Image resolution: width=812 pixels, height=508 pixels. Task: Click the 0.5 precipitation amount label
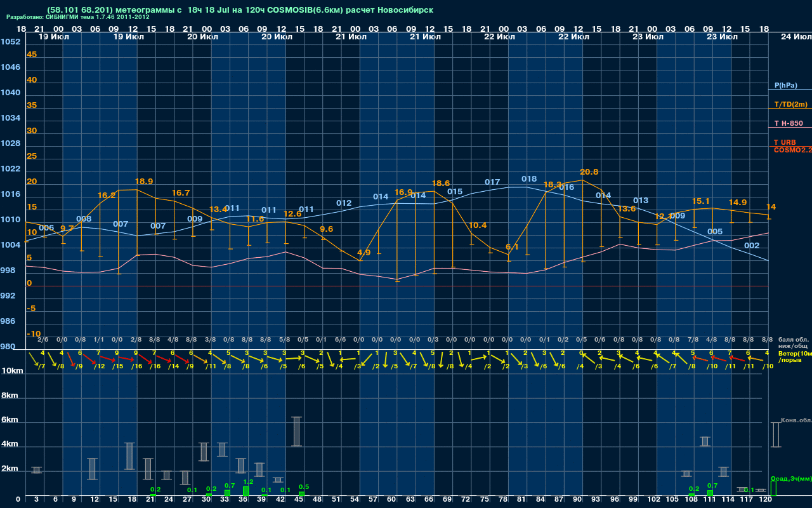pyautogui.click(x=304, y=487)
